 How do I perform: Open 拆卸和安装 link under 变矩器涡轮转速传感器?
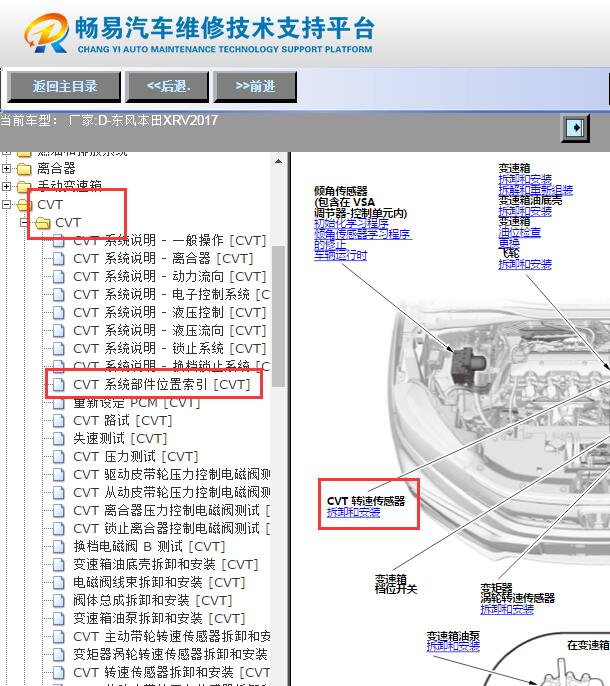[507, 609]
